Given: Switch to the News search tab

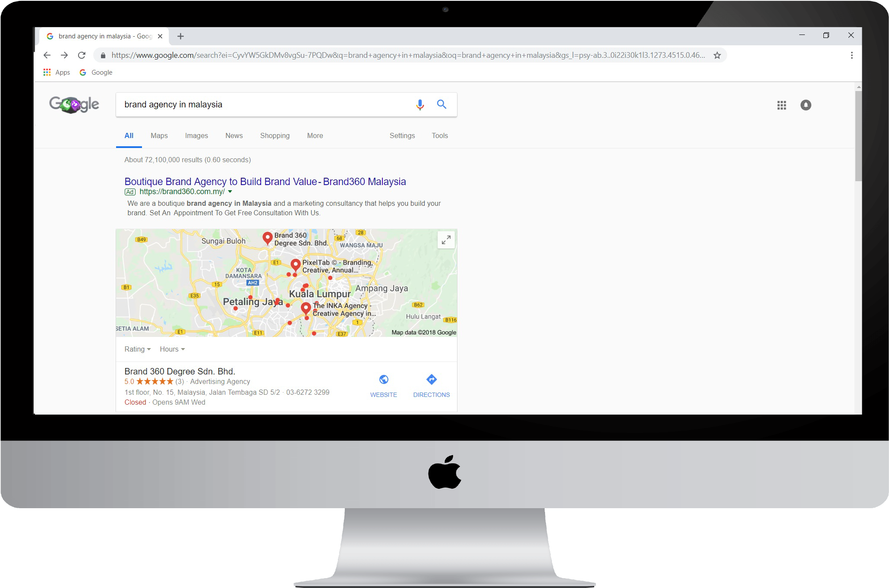Looking at the screenshot, I should 234,135.
